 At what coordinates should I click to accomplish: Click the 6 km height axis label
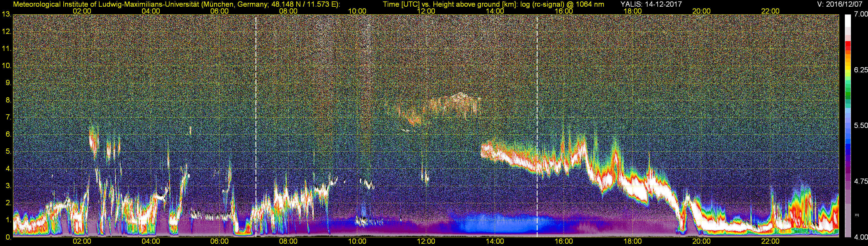point(8,135)
